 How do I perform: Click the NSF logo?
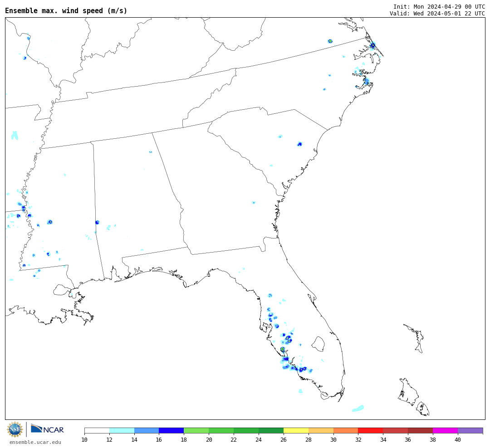(x=15, y=429)
